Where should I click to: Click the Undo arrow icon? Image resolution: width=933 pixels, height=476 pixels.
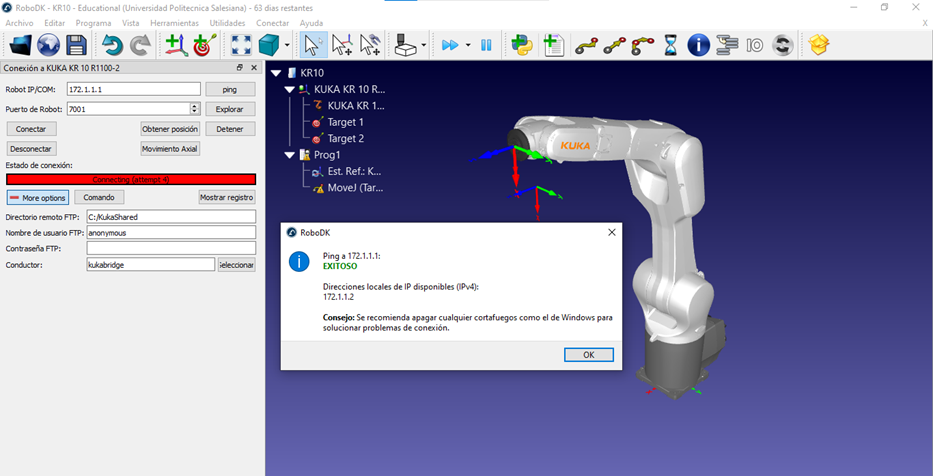(x=112, y=45)
